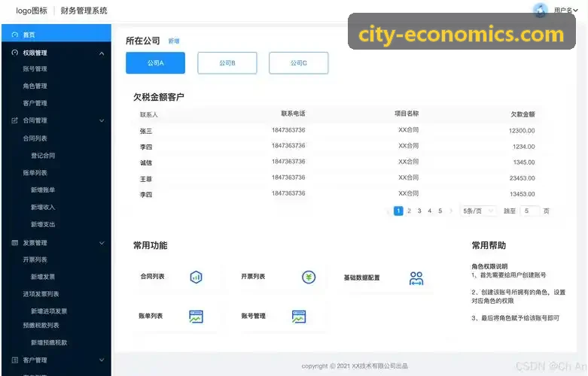588x376 pixels.
Task: Click the amount 23453.00
Action: pos(522,178)
